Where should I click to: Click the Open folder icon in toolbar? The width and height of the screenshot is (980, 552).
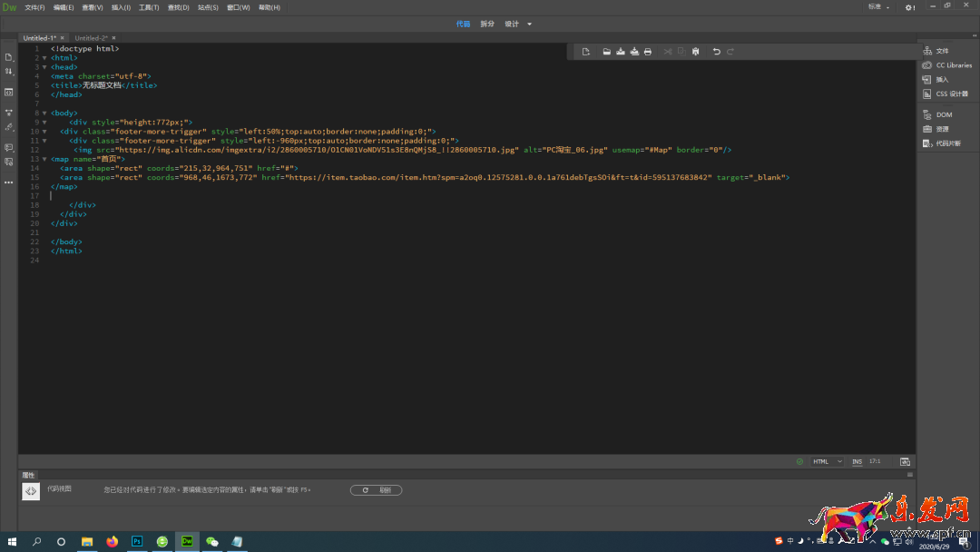tap(606, 51)
